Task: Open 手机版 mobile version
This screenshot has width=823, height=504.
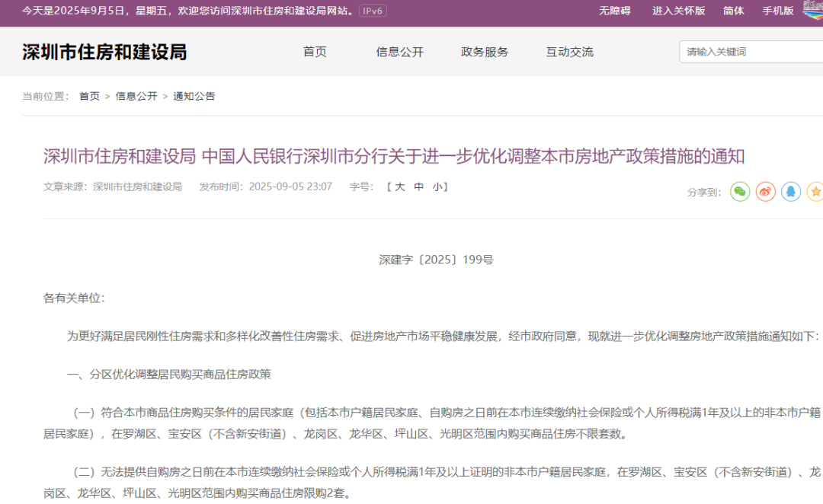Action: coord(778,11)
